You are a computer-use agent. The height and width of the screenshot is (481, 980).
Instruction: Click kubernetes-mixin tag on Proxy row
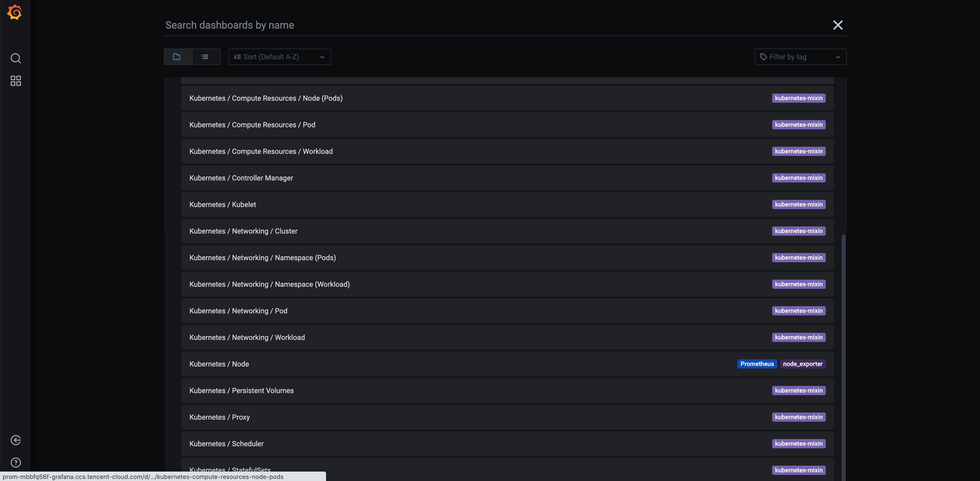[798, 417]
